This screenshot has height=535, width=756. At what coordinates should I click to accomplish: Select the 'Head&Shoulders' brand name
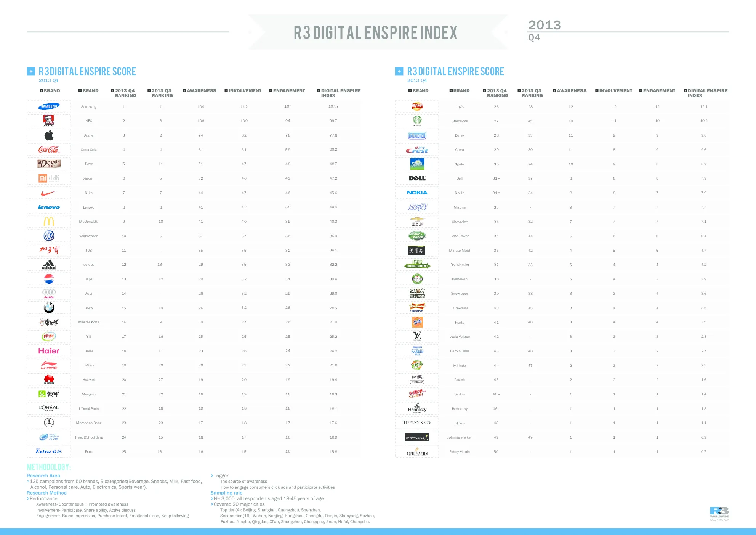point(89,437)
